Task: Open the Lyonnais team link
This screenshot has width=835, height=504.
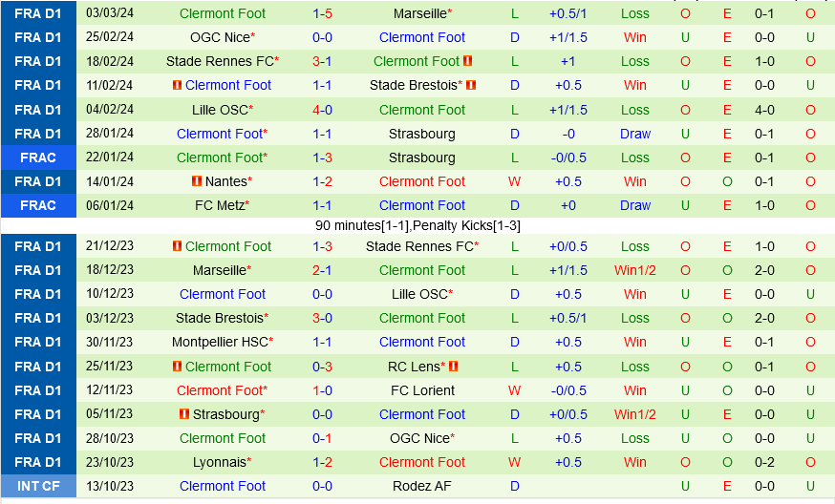Action: click(x=219, y=462)
